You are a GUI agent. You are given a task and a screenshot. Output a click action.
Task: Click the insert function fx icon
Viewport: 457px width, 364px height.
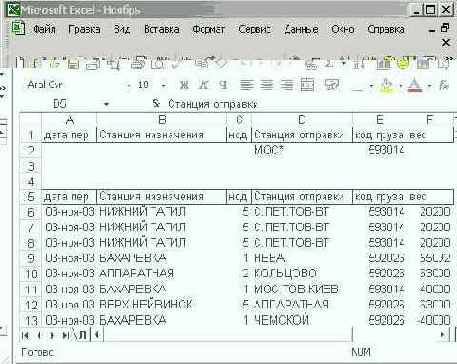click(x=156, y=104)
